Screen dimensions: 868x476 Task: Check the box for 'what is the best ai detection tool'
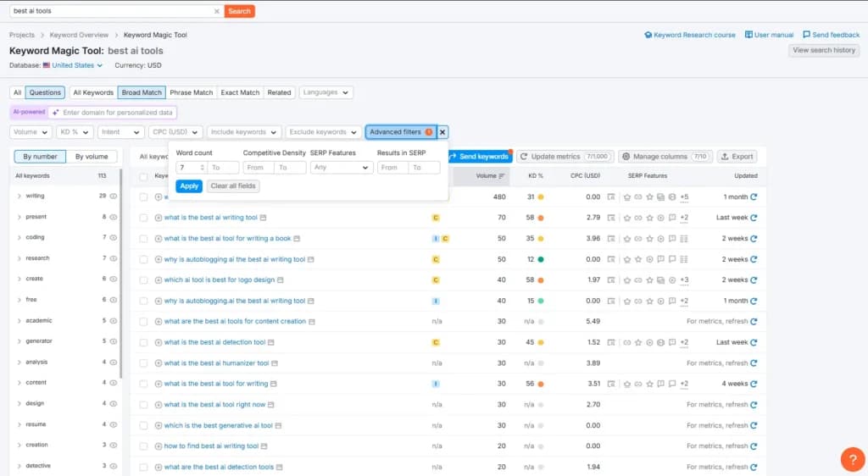point(143,343)
